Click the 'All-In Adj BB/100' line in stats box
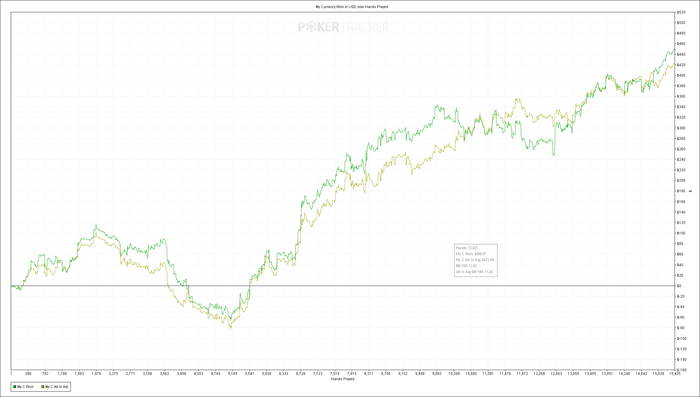The image size is (700, 397). [474, 271]
